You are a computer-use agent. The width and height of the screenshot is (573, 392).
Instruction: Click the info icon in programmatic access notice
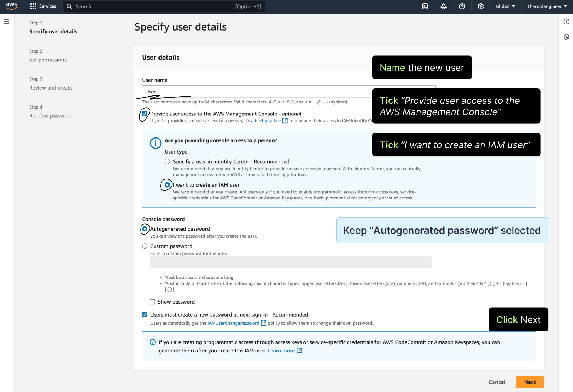[x=153, y=342]
